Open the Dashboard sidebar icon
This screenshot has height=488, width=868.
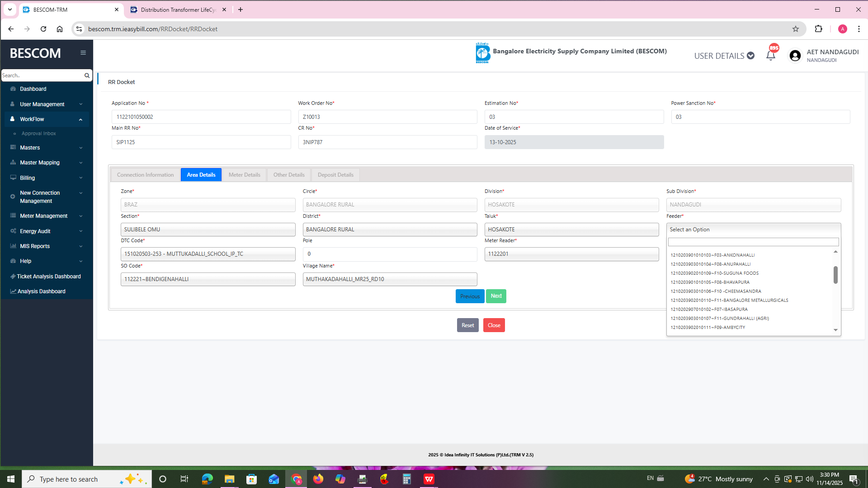(x=13, y=89)
